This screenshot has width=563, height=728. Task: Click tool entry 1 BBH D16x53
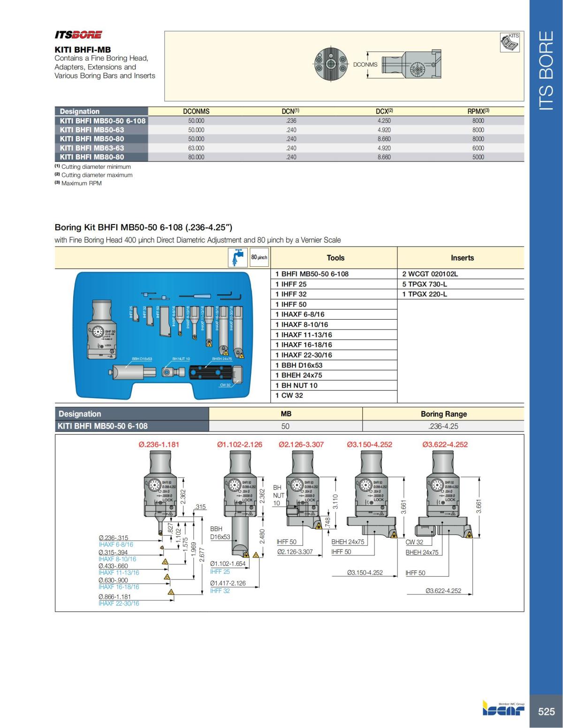click(x=299, y=365)
